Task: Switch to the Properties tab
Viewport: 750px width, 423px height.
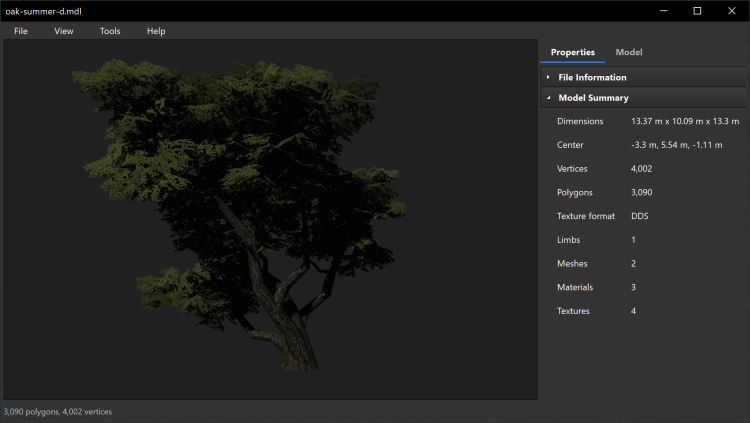Action: pos(572,52)
